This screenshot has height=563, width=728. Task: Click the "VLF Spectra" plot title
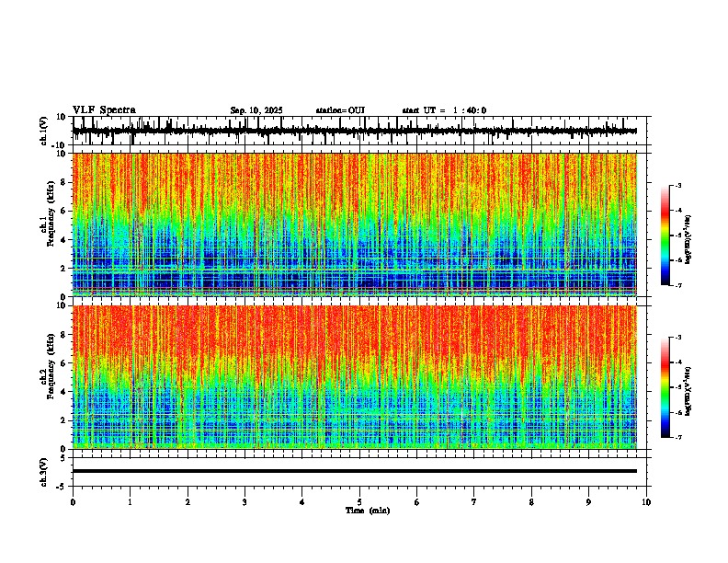tap(104, 110)
